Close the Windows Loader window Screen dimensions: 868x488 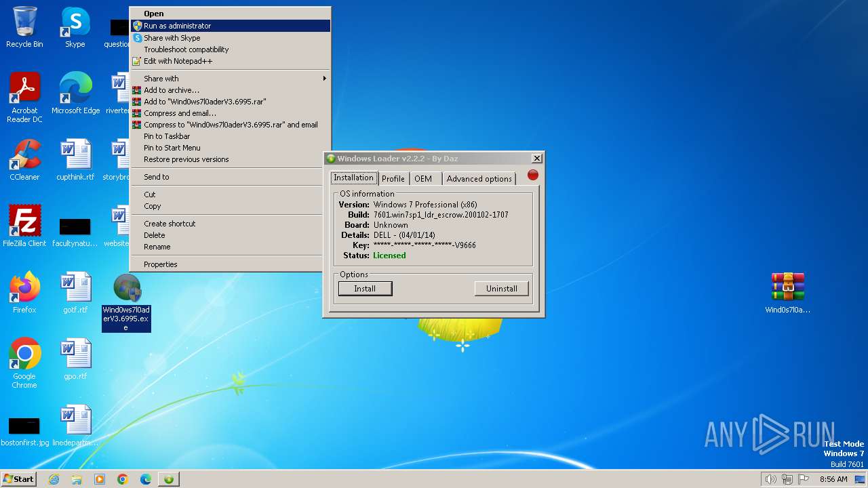point(536,159)
